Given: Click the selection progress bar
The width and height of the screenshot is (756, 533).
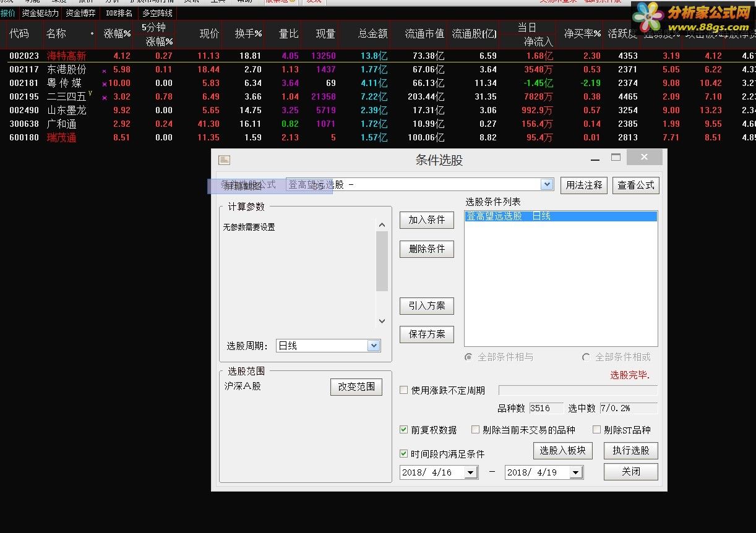Looking at the screenshot, I should click(x=578, y=390).
